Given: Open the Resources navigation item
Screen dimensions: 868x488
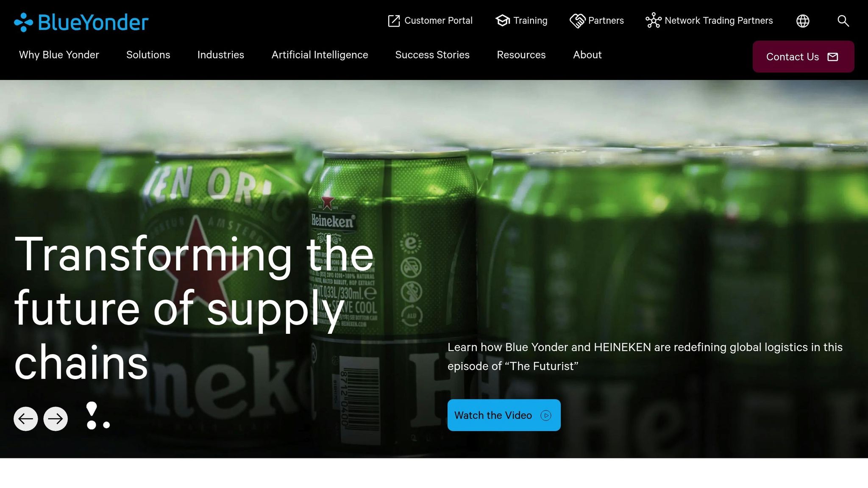Looking at the screenshot, I should [521, 55].
